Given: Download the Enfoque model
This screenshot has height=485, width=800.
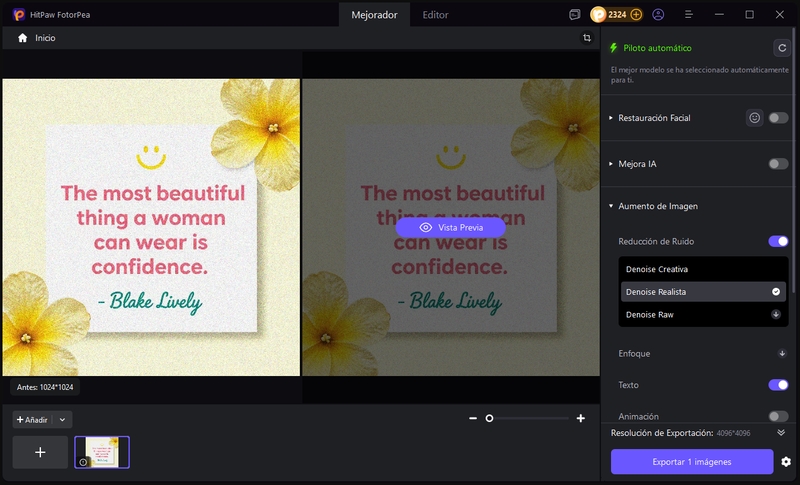Looking at the screenshot, I should coord(782,353).
